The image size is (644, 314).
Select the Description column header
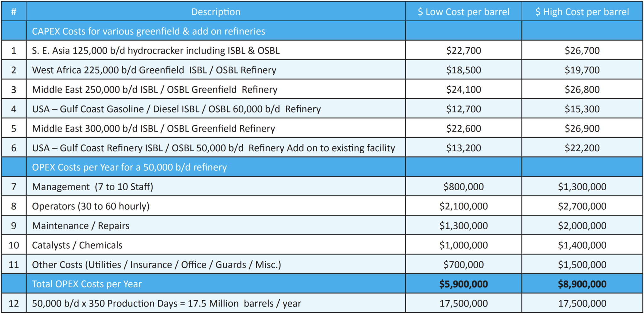coord(216,12)
